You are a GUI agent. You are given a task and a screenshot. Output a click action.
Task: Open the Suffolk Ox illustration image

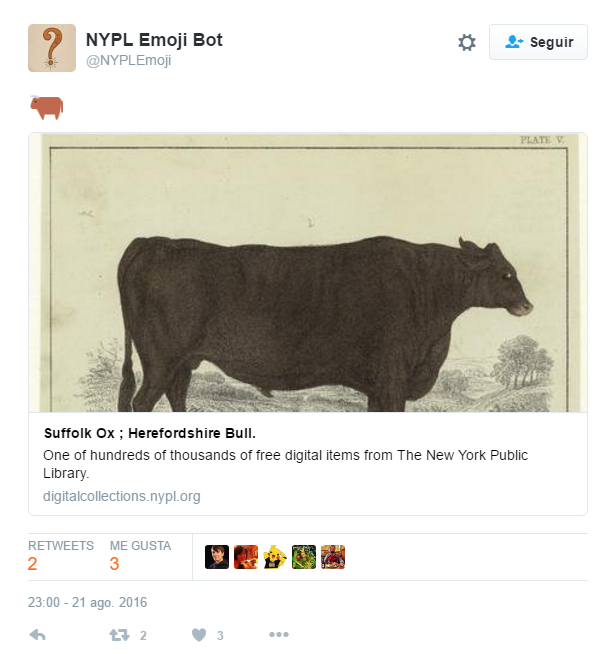pyautogui.click(x=308, y=273)
